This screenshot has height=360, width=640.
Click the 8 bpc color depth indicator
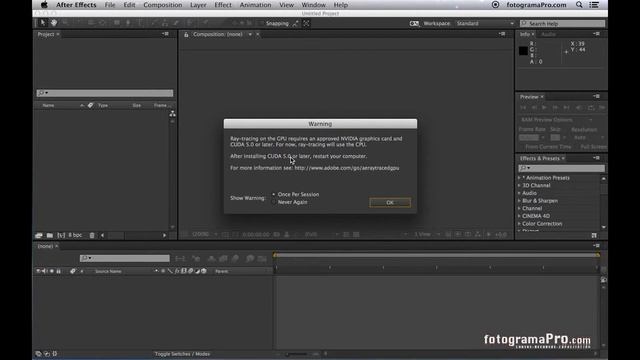[75, 236]
